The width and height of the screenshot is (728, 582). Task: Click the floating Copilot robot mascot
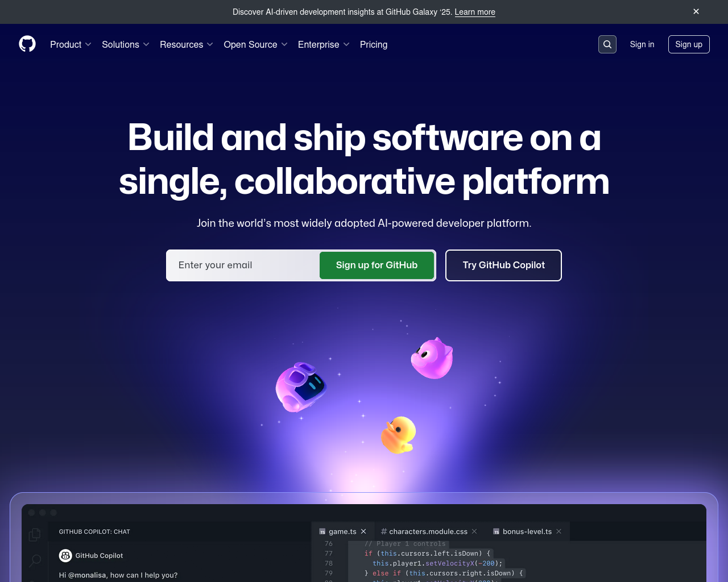pyautogui.click(x=301, y=387)
